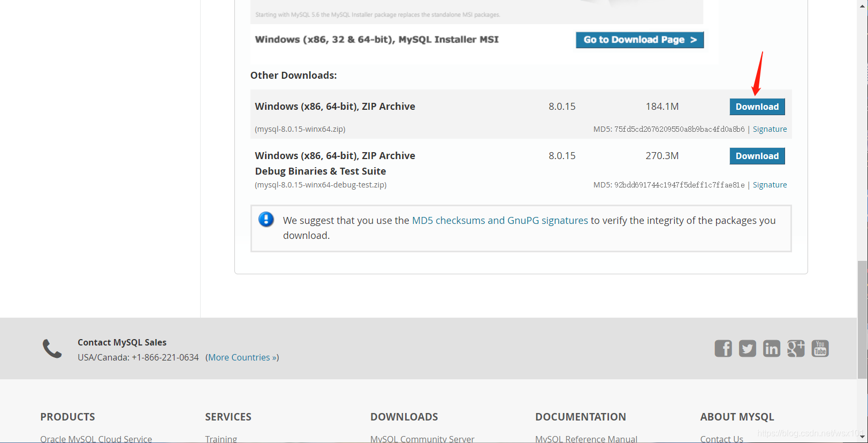The width and height of the screenshot is (868, 443).
Task: Click the phone icon beside Contact MySQL Sales
Action: point(52,349)
